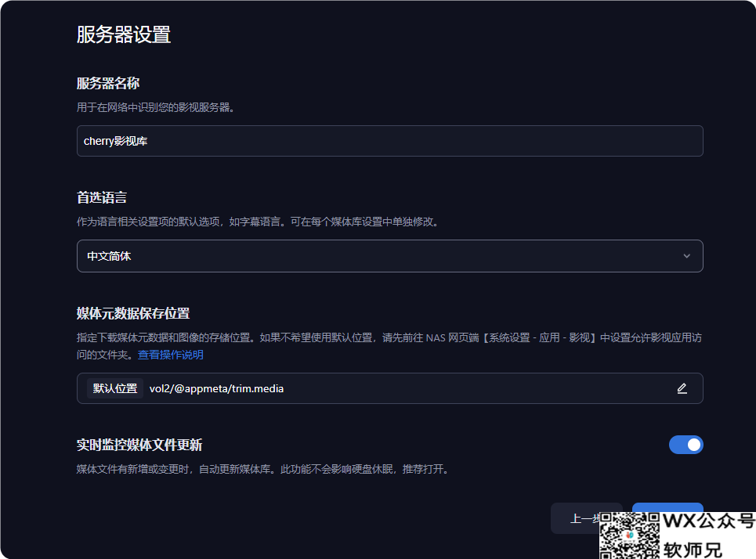
Task: Click the pencil edit icon for metadata path
Action: point(682,388)
